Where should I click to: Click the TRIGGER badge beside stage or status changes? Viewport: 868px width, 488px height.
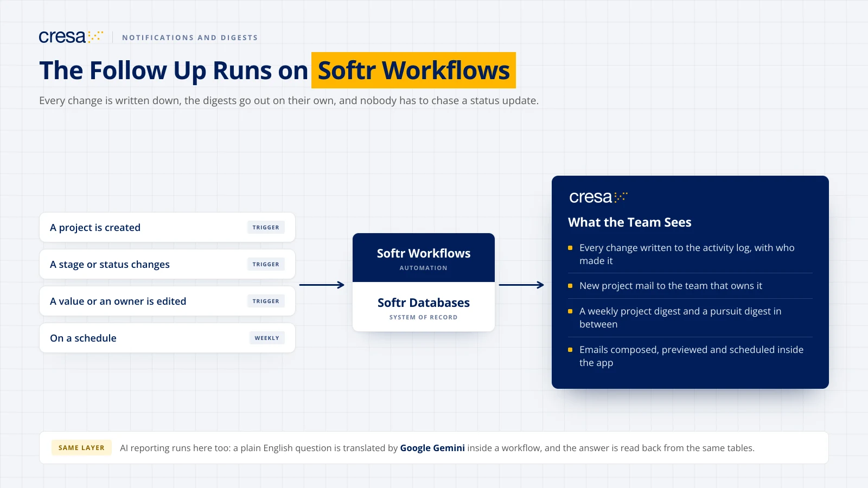click(266, 265)
